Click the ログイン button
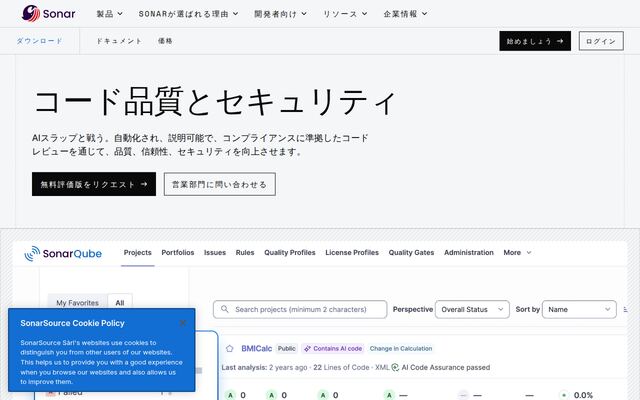Screen dimensions: 640x400 tap(601, 41)
